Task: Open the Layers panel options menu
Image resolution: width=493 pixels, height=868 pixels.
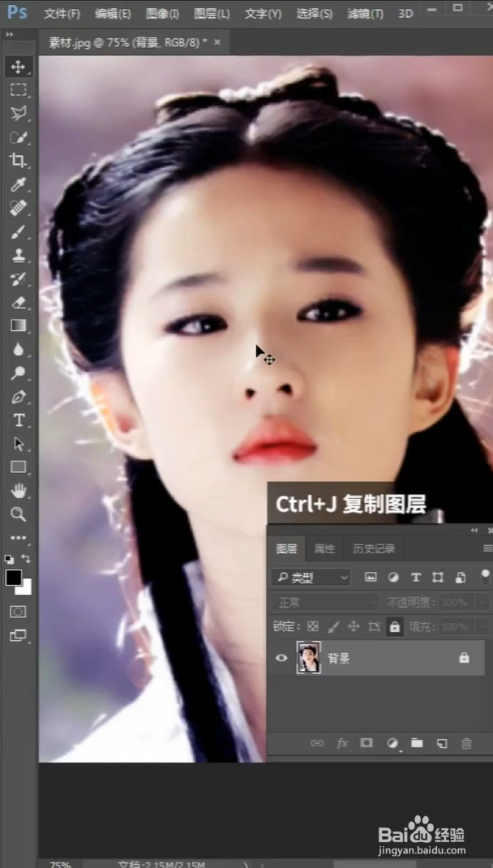Action: (x=487, y=548)
